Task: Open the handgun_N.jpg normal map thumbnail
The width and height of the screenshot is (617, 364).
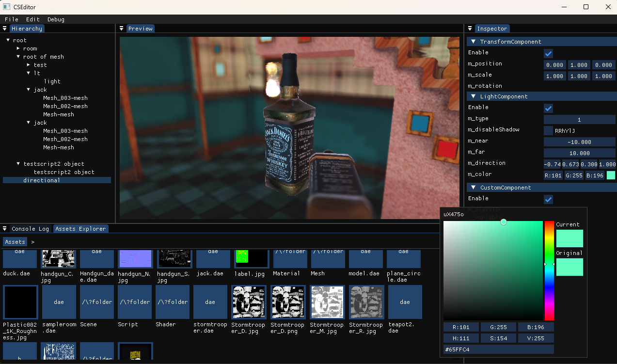Action: pyautogui.click(x=135, y=259)
